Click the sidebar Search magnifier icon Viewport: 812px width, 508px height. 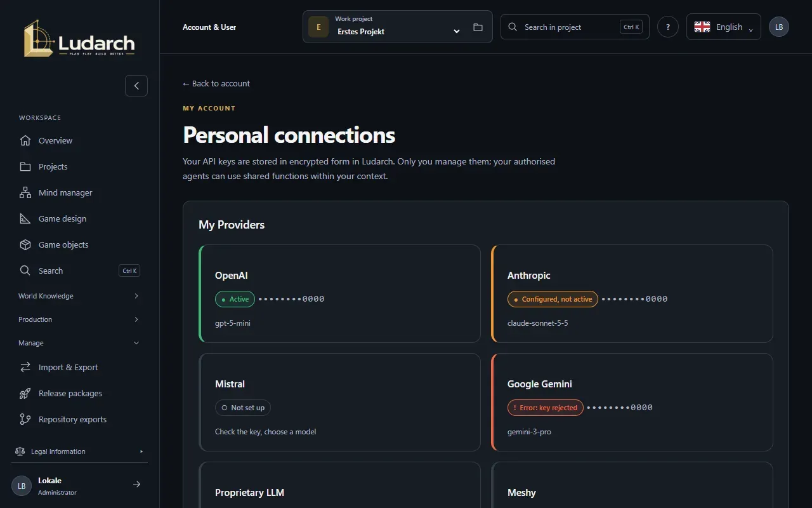[25, 271]
